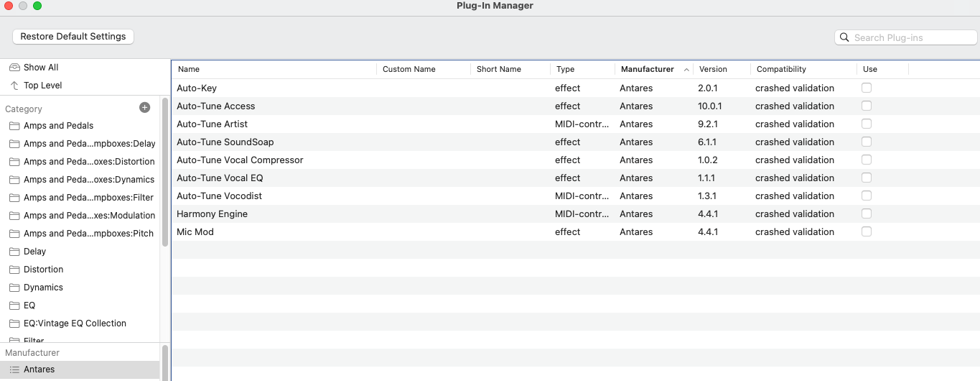The width and height of the screenshot is (980, 381).
Task: Click the add category plus icon
Action: pos(144,108)
